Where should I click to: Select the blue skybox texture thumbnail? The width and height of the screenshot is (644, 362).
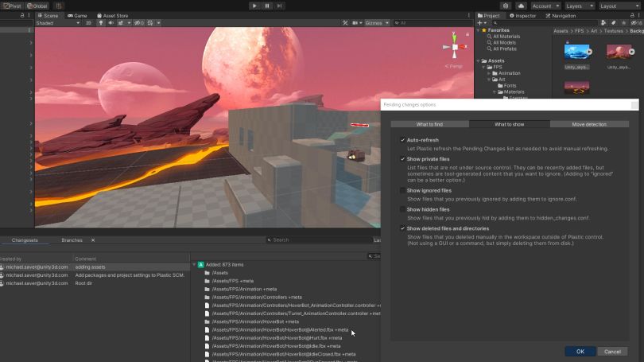[576, 53]
